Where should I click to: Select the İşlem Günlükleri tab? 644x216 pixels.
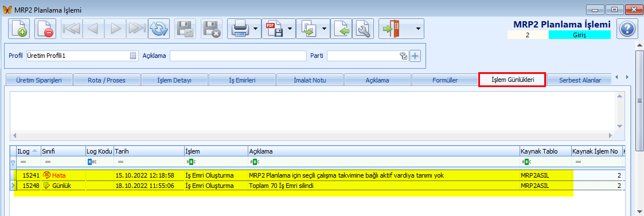click(513, 80)
